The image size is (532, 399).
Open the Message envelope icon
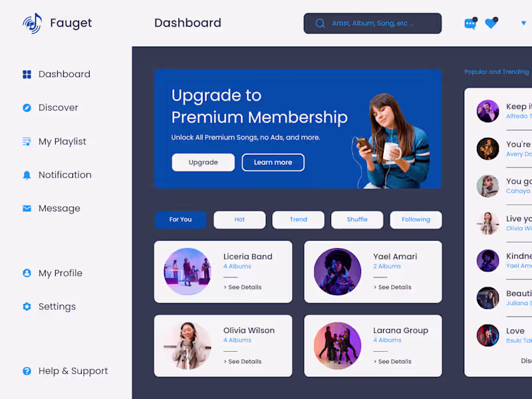click(27, 208)
